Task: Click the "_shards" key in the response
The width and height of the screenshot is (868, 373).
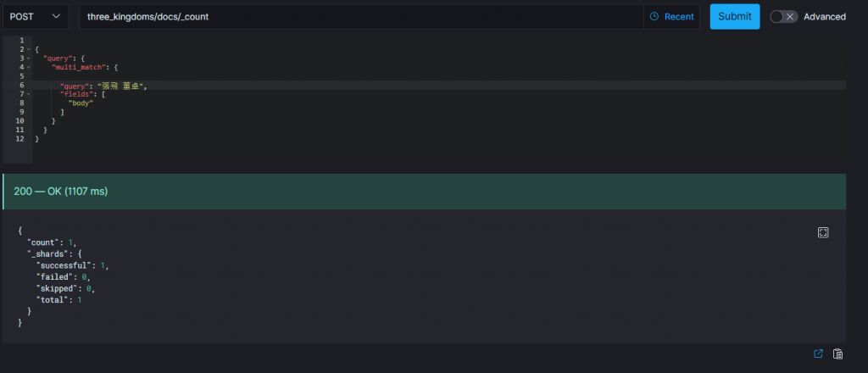Action: point(46,254)
